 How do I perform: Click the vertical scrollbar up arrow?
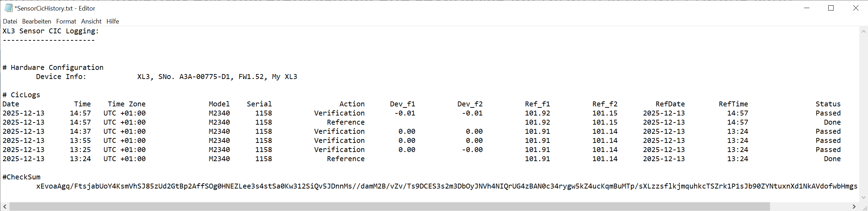click(x=863, y=31)
